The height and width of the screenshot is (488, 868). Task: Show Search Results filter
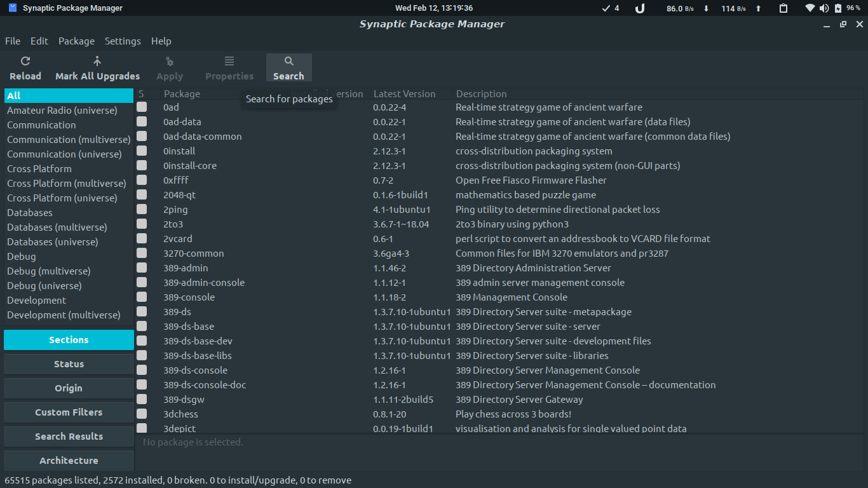(x=69, y=437)
